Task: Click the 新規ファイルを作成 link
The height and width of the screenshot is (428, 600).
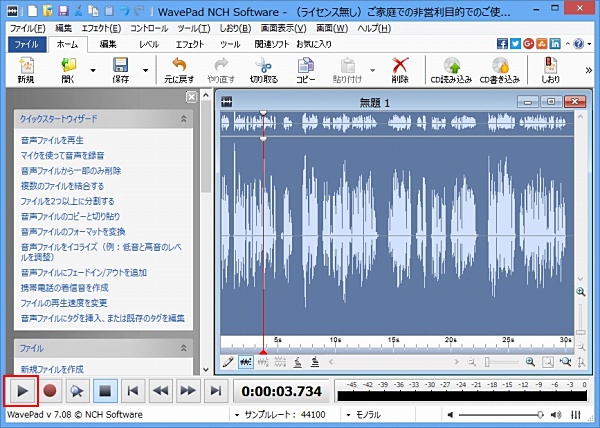Action: click(x=52, y=369)
